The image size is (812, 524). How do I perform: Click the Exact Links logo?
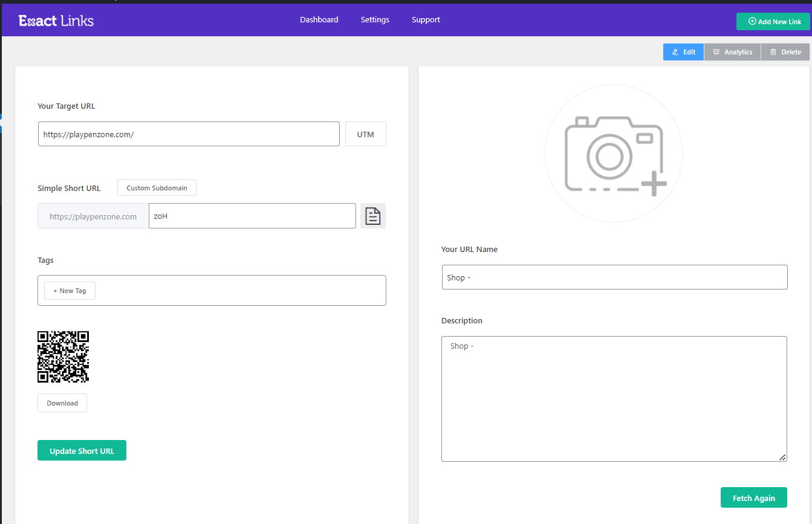click(x=56, y=21)
